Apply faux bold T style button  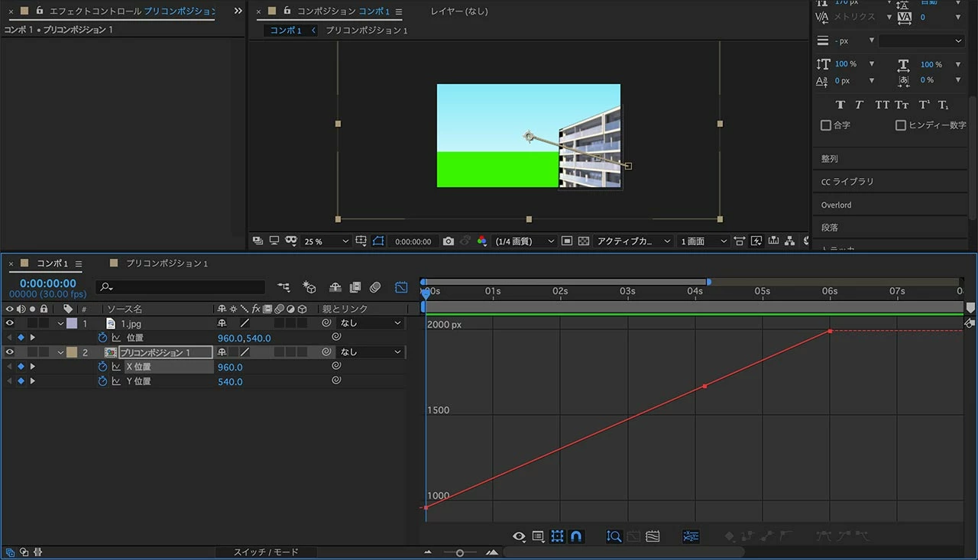click(840, 105)
